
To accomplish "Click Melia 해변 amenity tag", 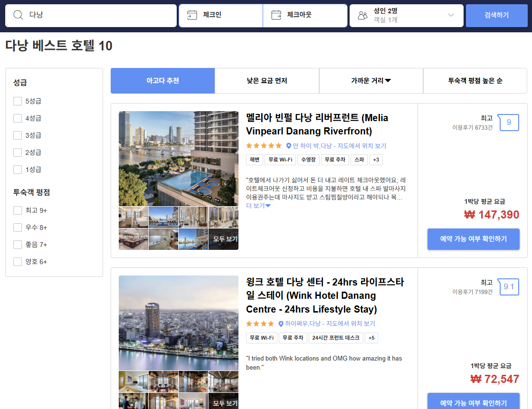I will click(x=255, y=160).
